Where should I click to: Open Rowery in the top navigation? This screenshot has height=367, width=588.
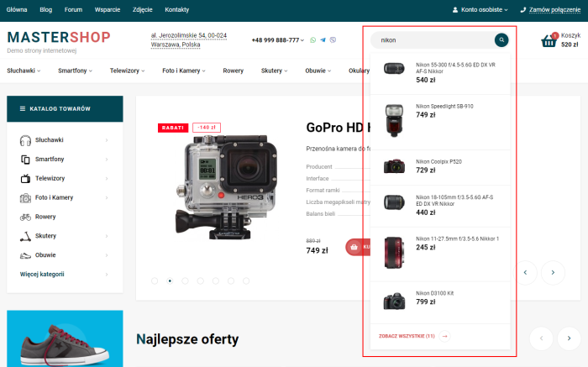pos(234,71)
